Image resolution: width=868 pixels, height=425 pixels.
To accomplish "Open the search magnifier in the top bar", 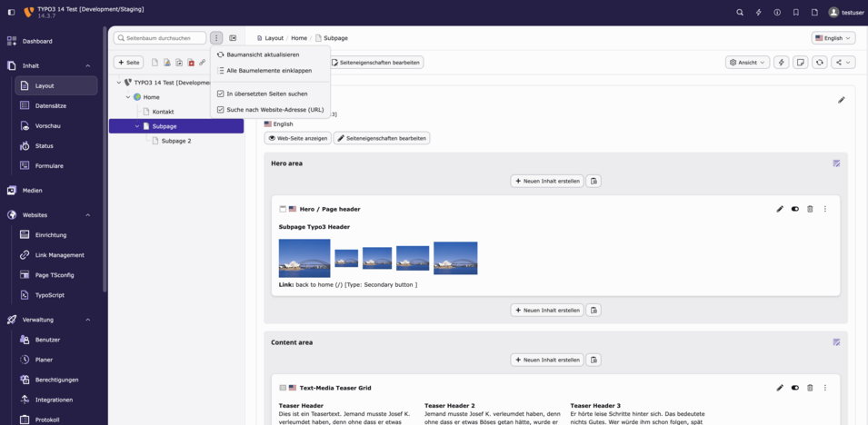I will click(x=740, y=12).
